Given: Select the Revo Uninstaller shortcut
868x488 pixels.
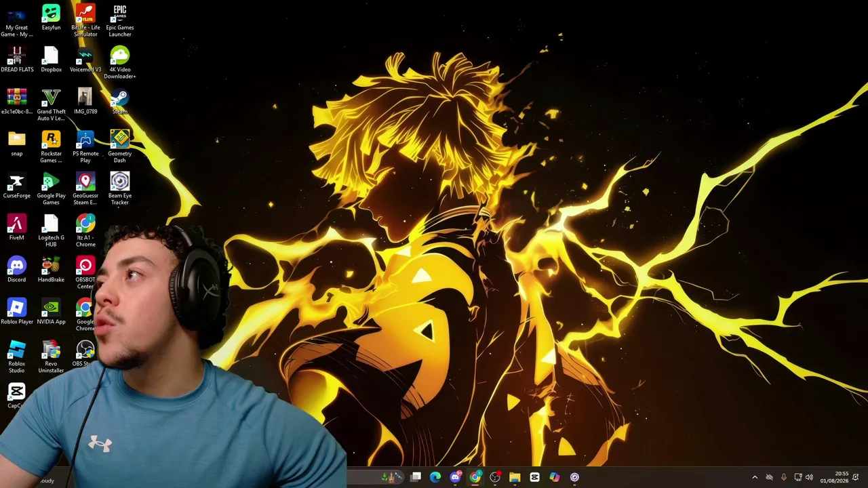Looking at the screenshot, I should 51,357.
